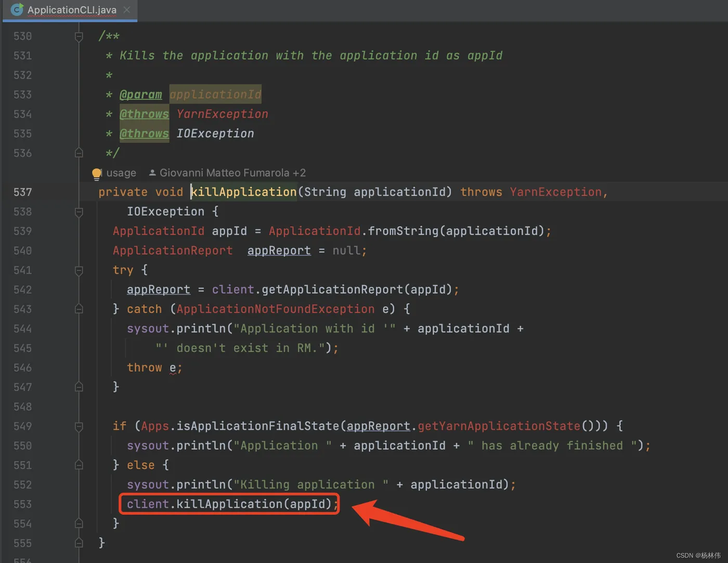The image size is (728, 563).
Task: Click the "has already finished" string literal
Action: [x=553, y=446]
